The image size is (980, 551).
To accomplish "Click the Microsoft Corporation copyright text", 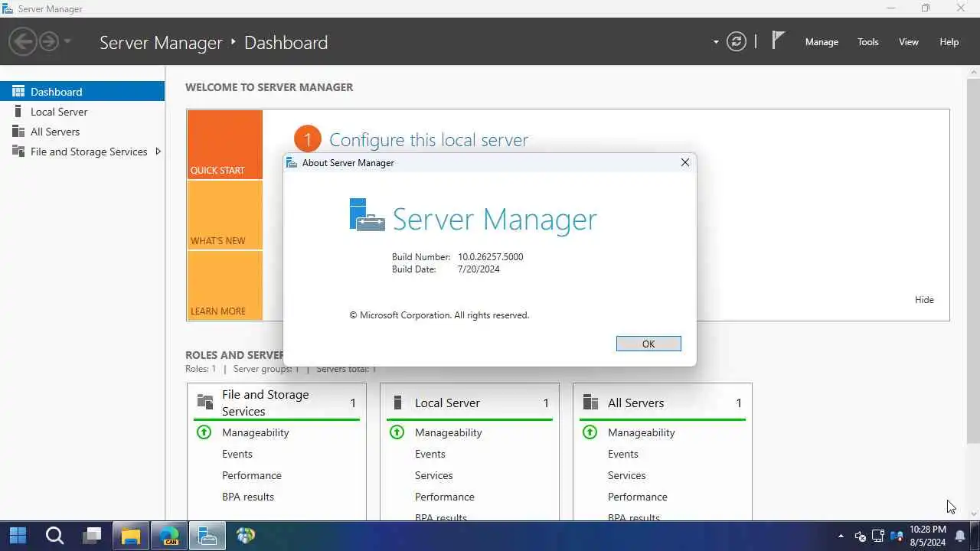I will click(x=439, y=315).
